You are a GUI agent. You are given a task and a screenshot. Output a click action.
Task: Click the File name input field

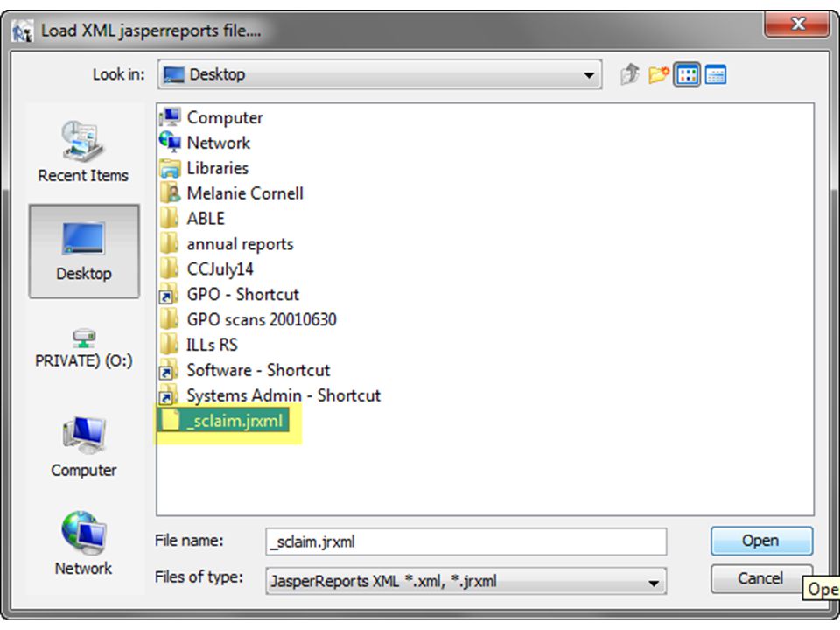466,542
